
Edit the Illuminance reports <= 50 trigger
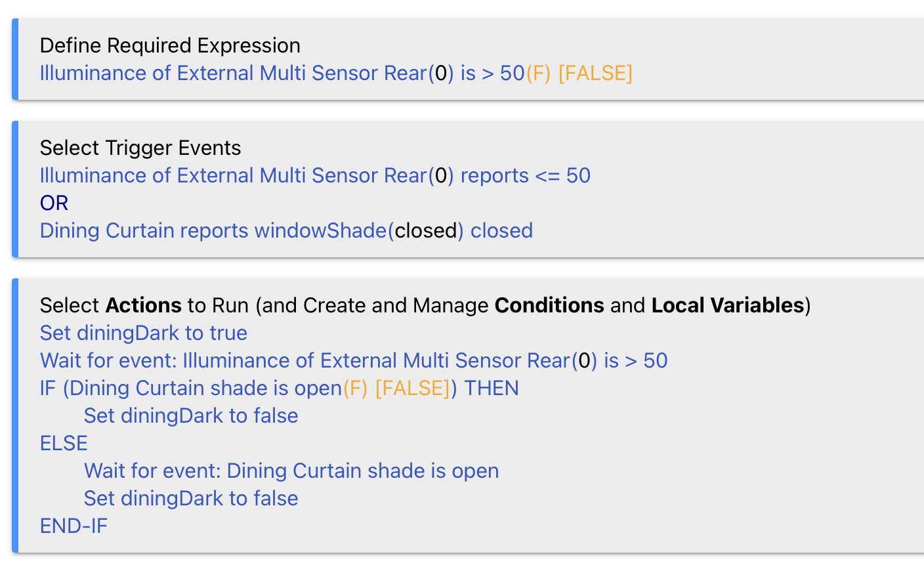[x=315, y=175]
